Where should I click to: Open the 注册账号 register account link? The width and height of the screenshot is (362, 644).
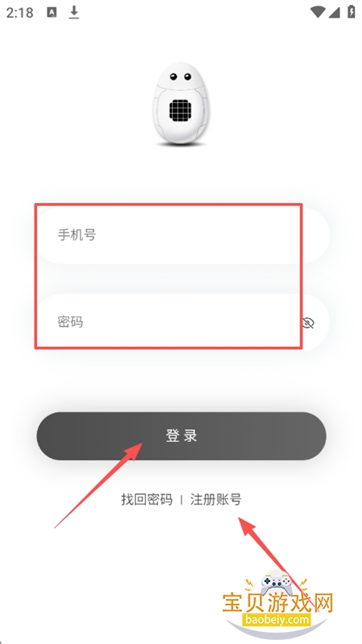coord(216,500)
